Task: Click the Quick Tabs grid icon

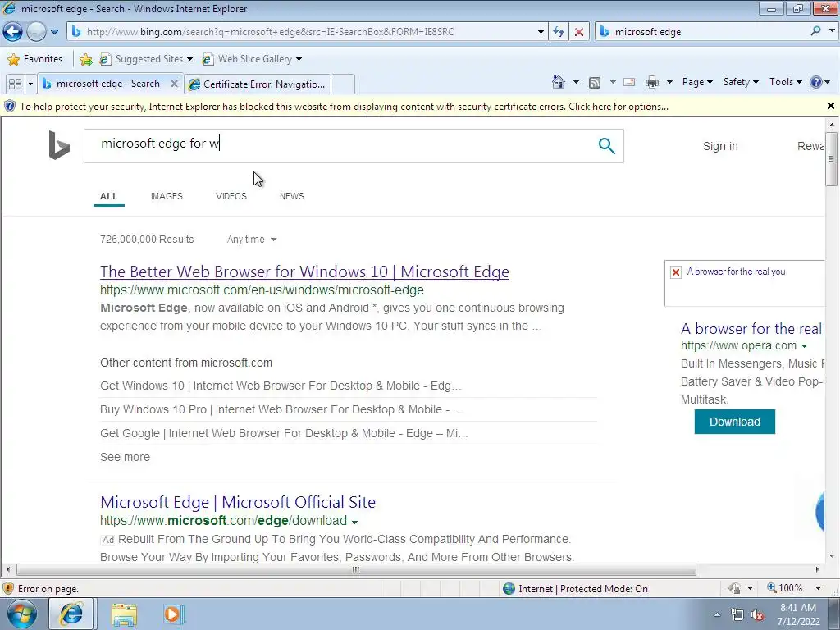Action: (x=15, y=84)
